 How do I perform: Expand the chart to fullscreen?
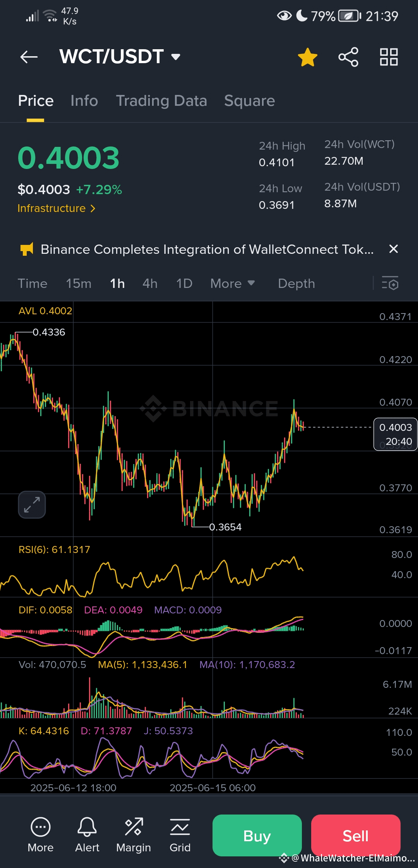(x=32, y=505)
